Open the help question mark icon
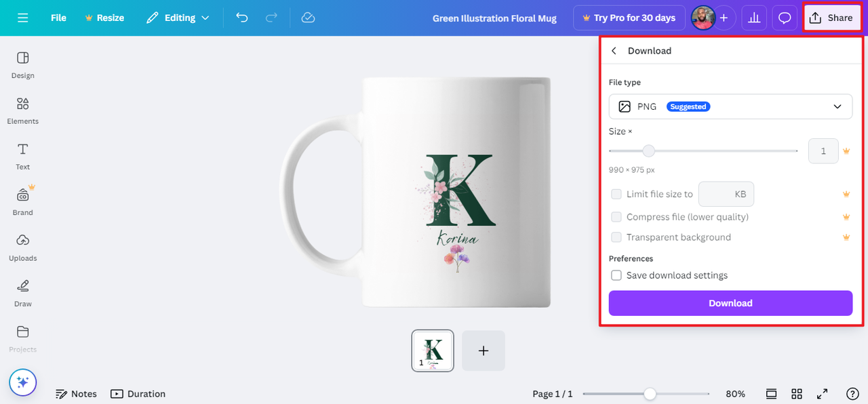The height and width of the screenshot is (404, 868). point(853,394)
